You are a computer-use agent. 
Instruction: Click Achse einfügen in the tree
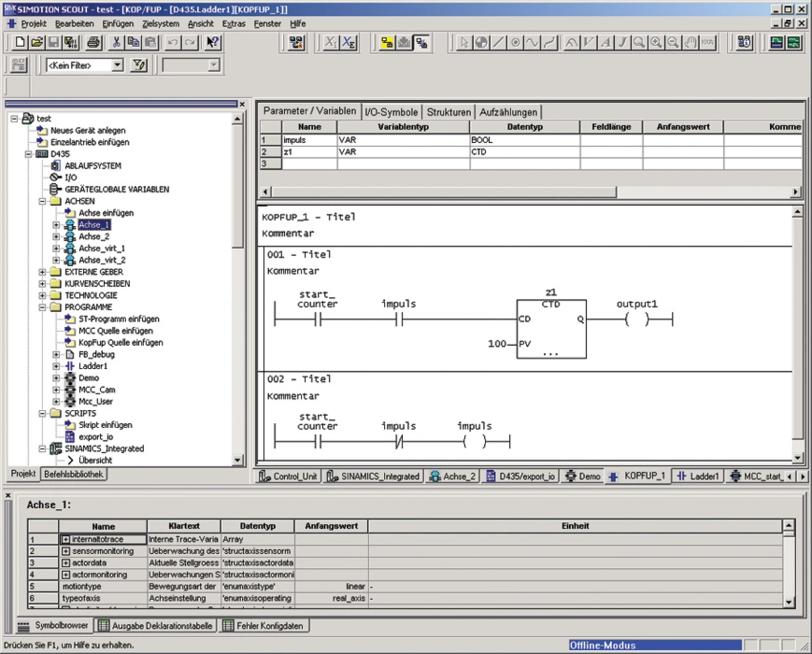(106, 213)
